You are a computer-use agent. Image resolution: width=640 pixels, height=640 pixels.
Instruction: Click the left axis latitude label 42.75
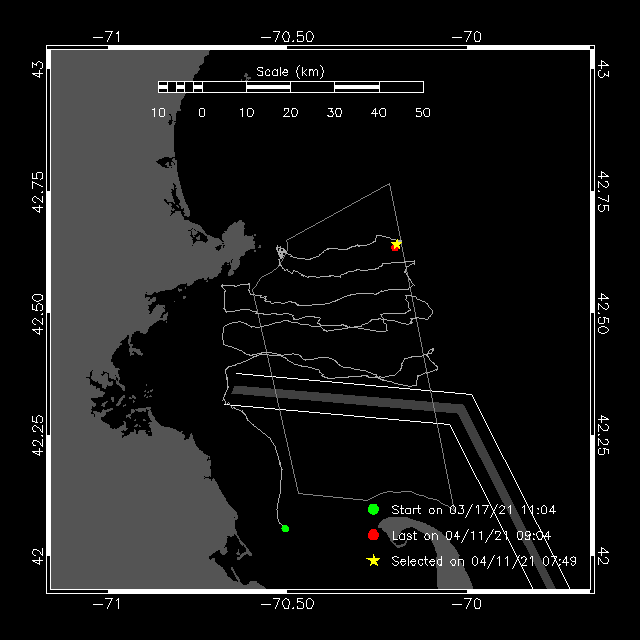[x=38, y=192]
